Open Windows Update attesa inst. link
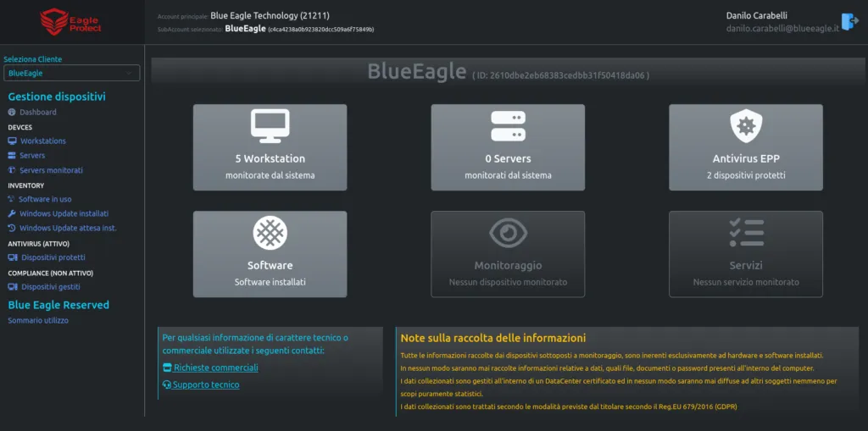868x431 pixels. 68,228
